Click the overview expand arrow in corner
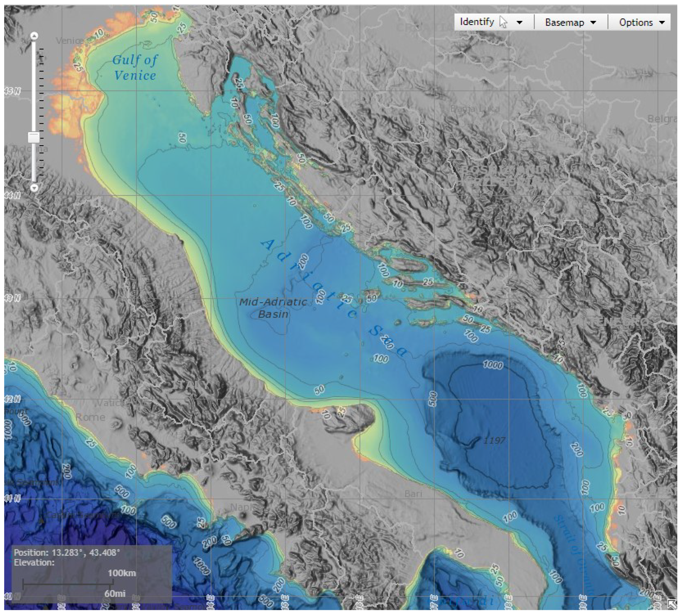This screenshot has width=683, height=616. (x=672, y=604)
